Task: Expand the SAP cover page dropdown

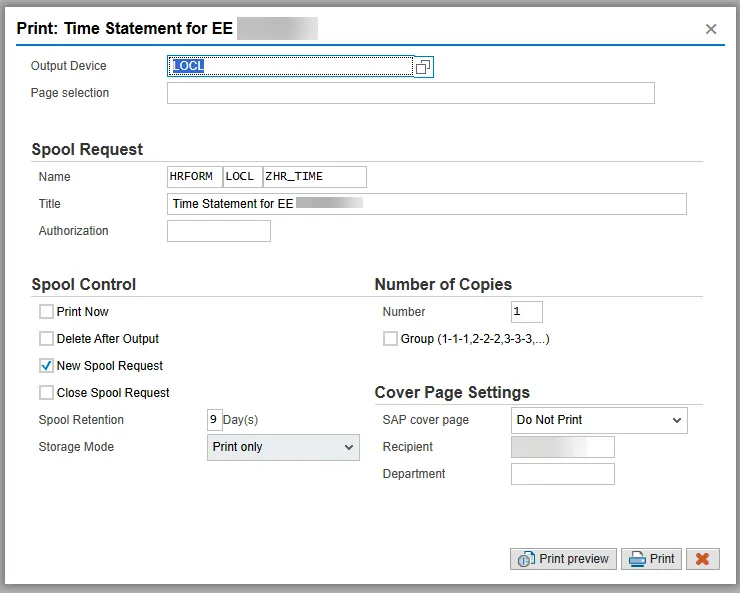Action: click(598, 420)
